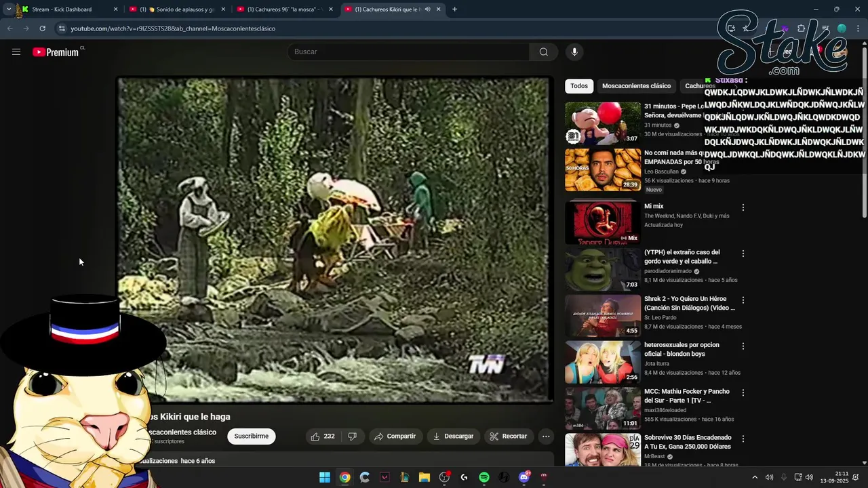
Task: Open 31 minutos channel name link
Action: 658,125
